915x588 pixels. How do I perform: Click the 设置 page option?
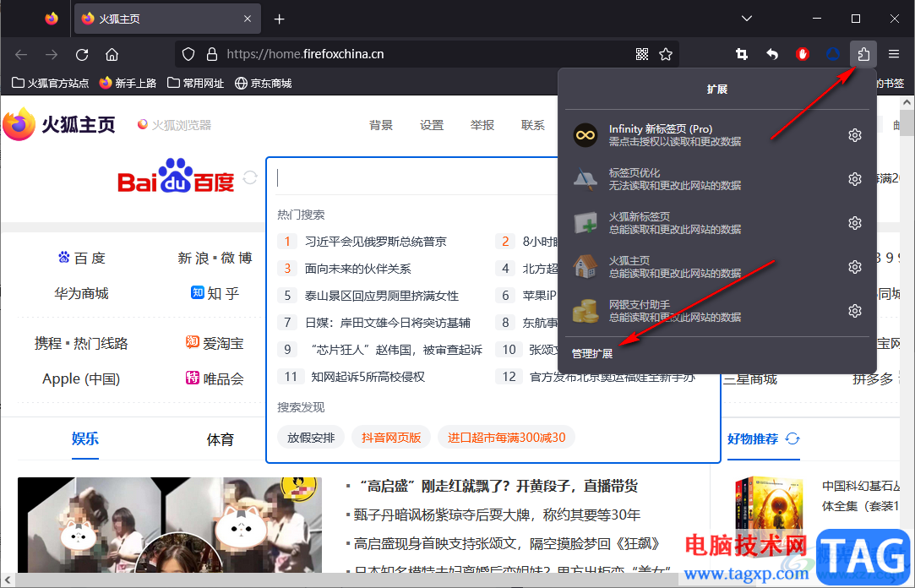[432, 125]
